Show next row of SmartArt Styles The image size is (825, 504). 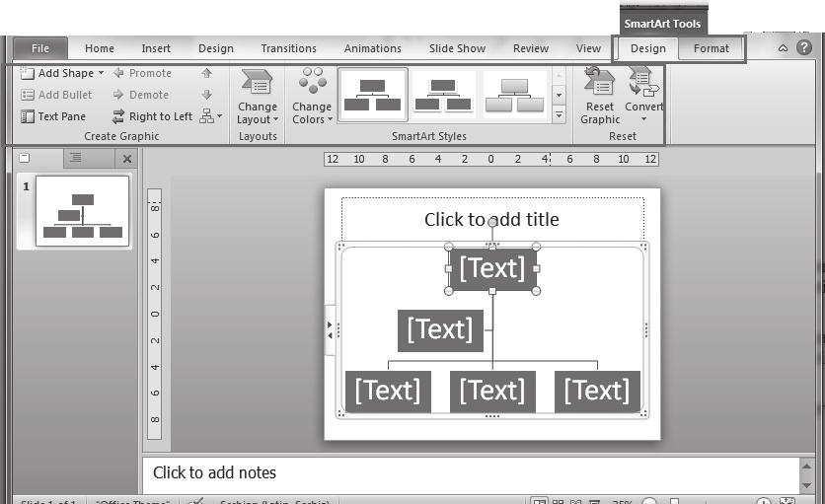click(559, 96)
